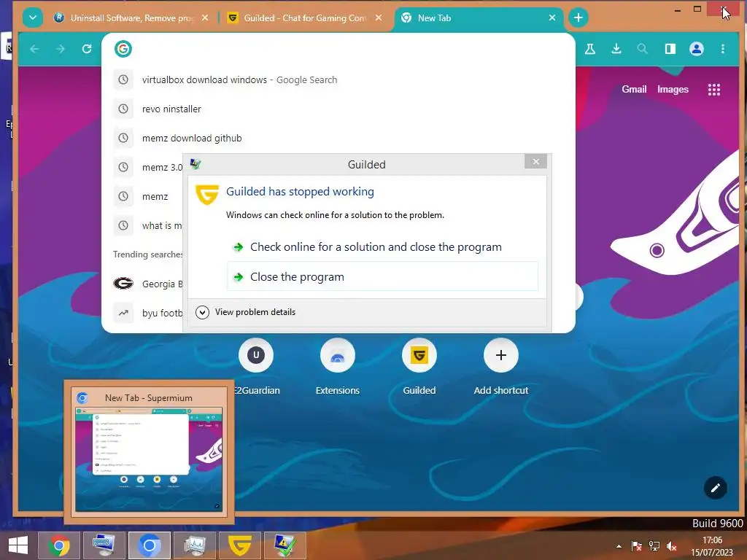
Task: Click the Guilded logo in error dialog
Action: click(x=206, y=194)
